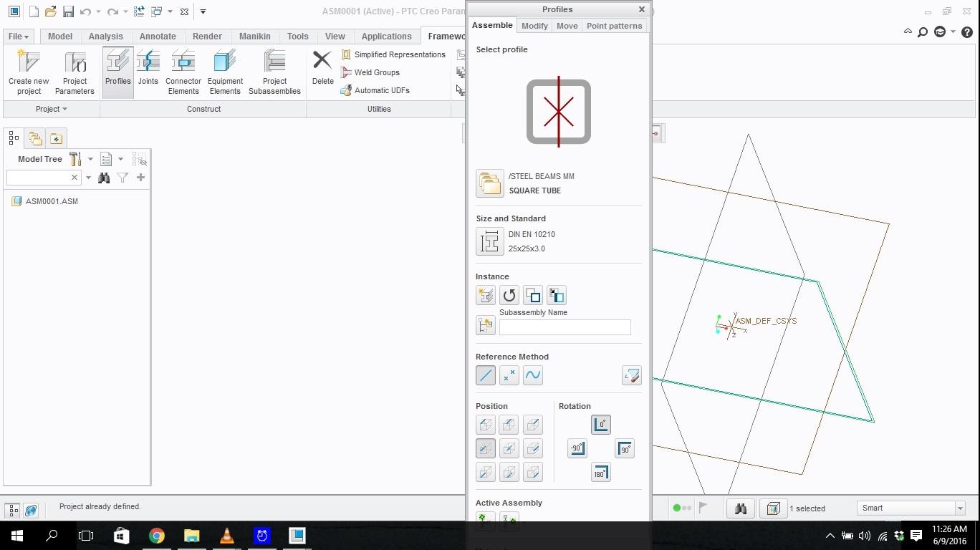Viewport: 980px width, 550px height.
Task: Create a new file from quick access toolbar
Action: point(34,11)
